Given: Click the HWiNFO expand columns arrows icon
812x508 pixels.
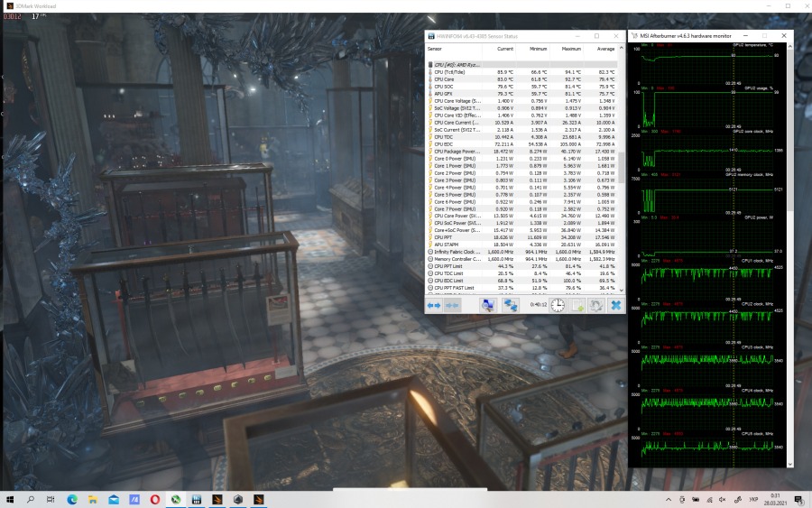Looking at the screenshot, I should tap(434, 306).
